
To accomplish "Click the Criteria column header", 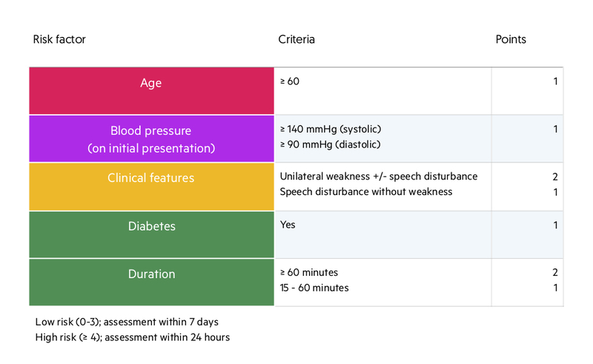I will point(296,39).
